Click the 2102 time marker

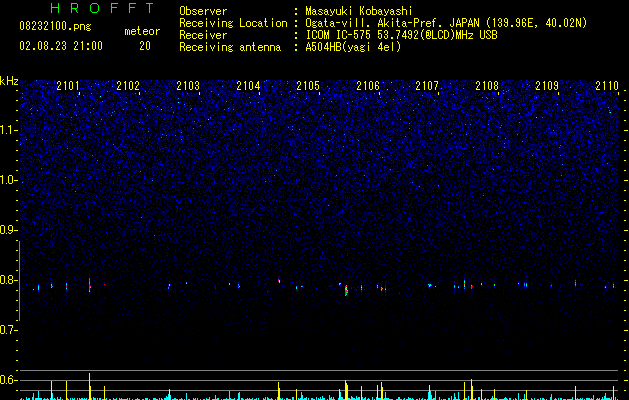128,86
